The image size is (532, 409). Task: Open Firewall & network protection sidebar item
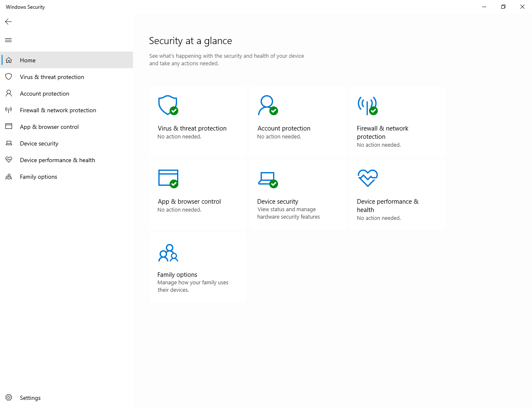58,110
